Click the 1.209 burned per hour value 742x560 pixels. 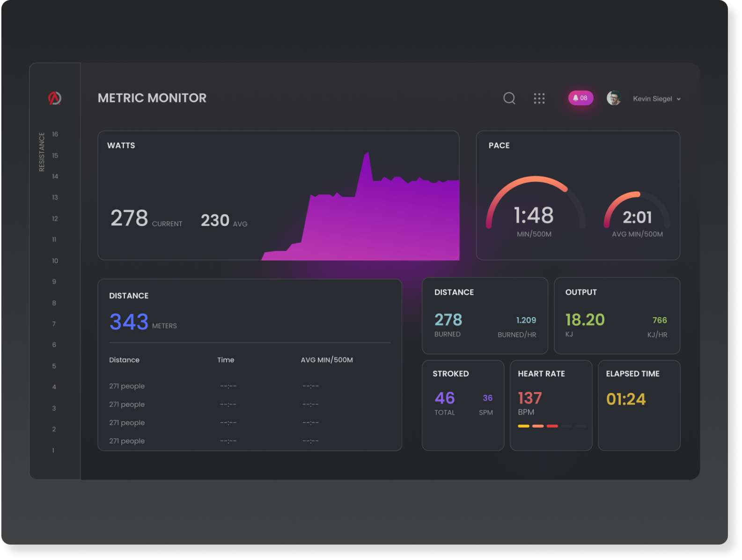526,320
